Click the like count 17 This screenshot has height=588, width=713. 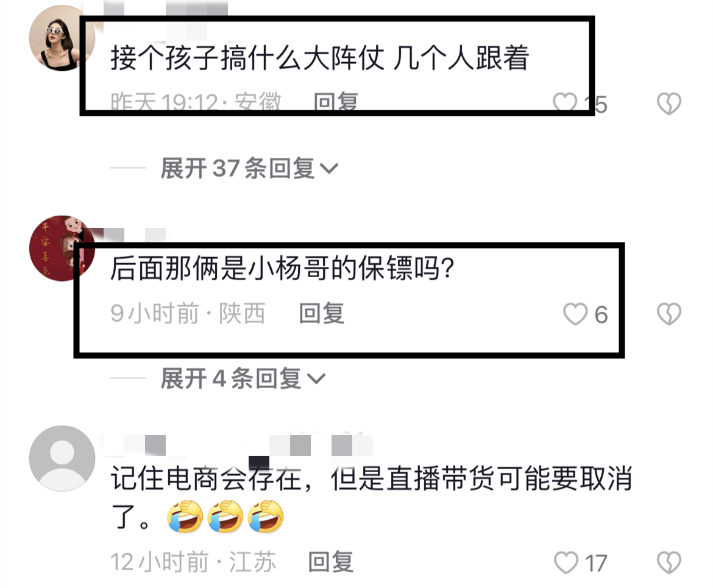point(595,564)
